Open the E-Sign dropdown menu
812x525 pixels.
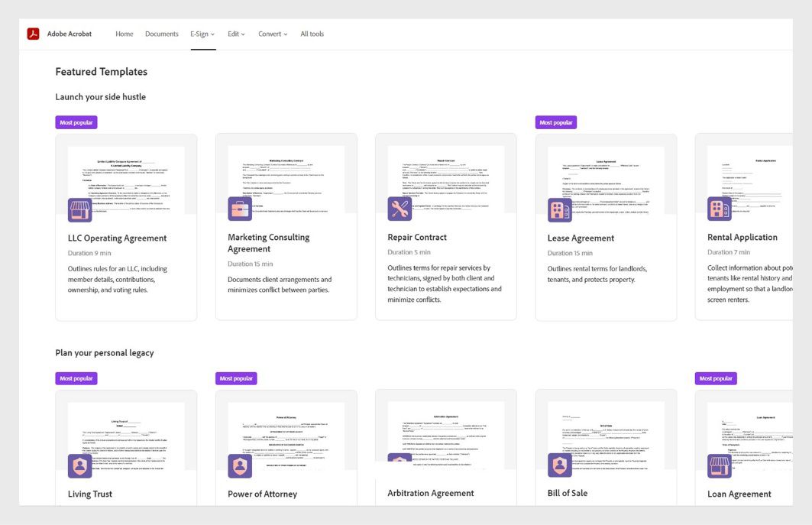pyautogui.click(x=202, y=34)
